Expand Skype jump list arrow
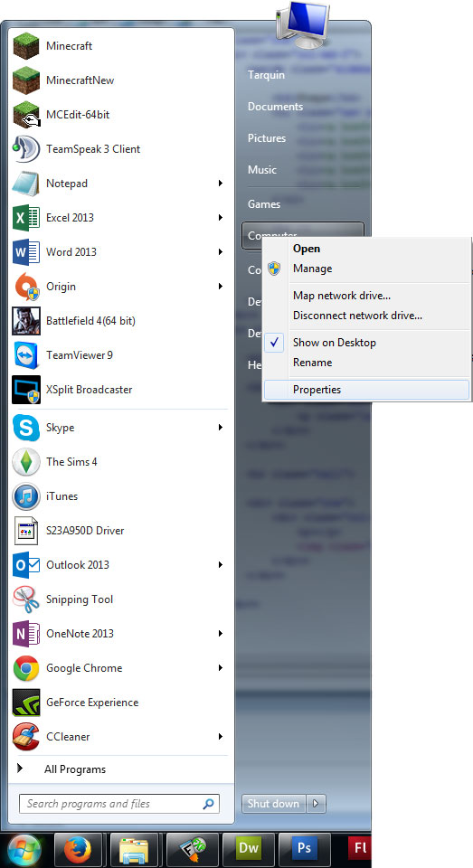The height and width of the screenshot is (868, 473). 221,428
